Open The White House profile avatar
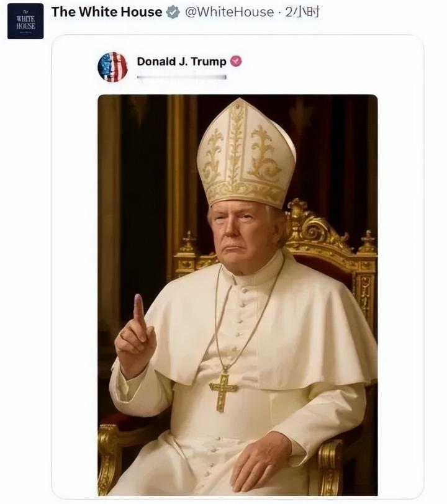Viewport: 447px width, 504px height. [25, 21]
